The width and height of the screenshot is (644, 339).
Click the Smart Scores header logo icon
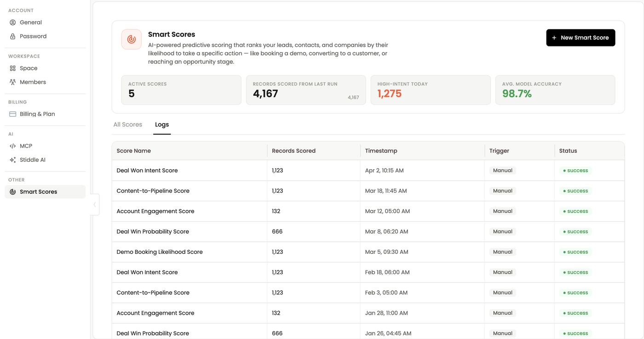coord(132,40)
